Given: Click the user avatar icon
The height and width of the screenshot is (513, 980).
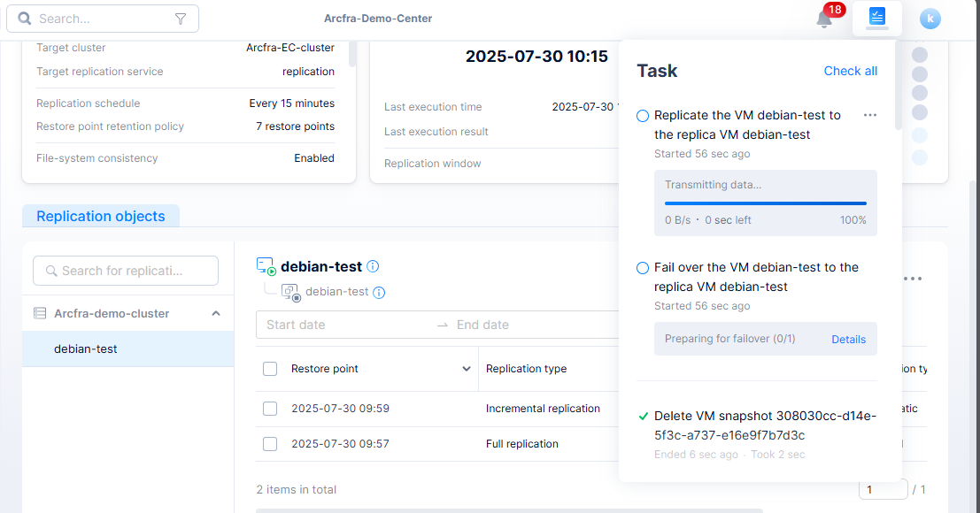Looking at the screenshot, I should coord(930,19).
